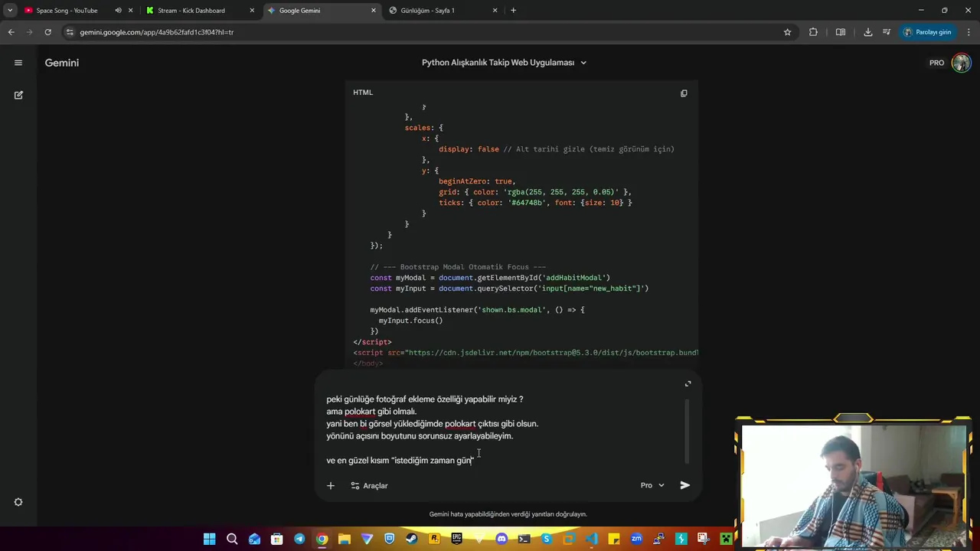The height and width of the screenshot is (551, 980).
Task: Open Rockstar Games Launcher from taskbar
Action: point(434,540)
